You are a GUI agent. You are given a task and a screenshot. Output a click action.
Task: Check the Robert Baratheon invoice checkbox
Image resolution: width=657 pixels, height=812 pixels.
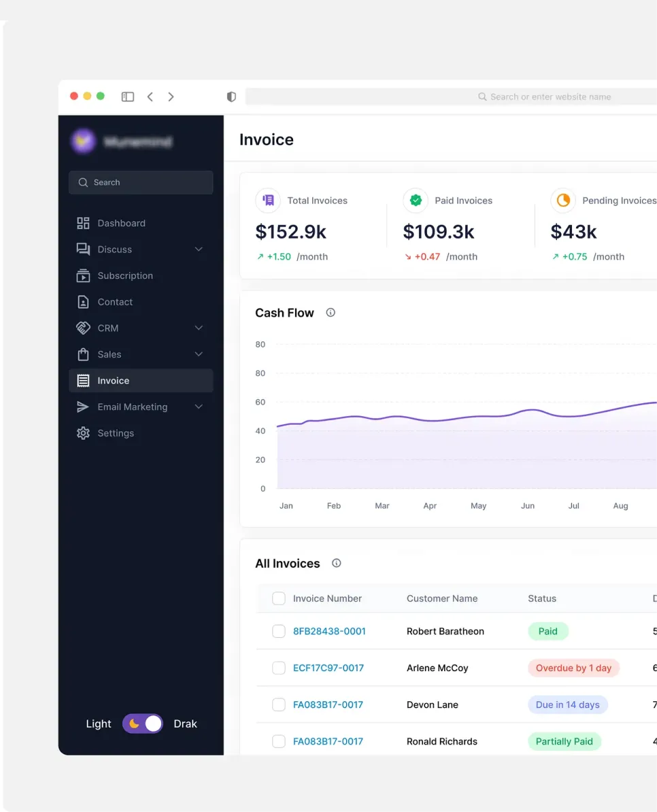279,631
